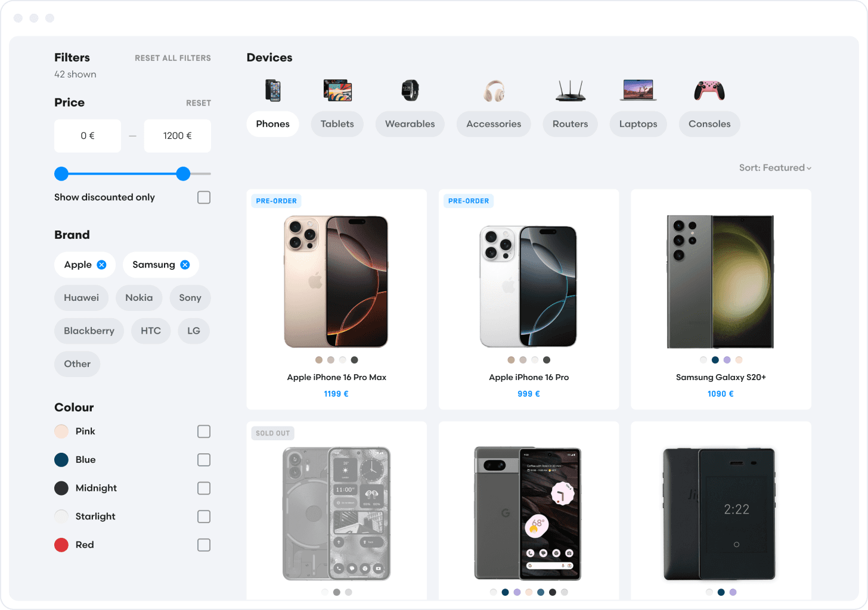Go to the Accessories tab
Screen dimensions: 868x610
pos(494,124)
